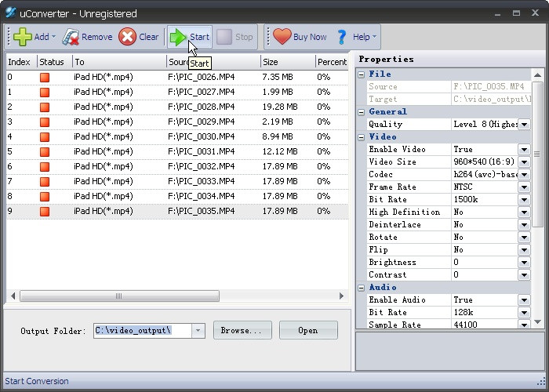Open the High Definition dropdown
This screenshot has width=549, height=392.
(x=524, y=212)
